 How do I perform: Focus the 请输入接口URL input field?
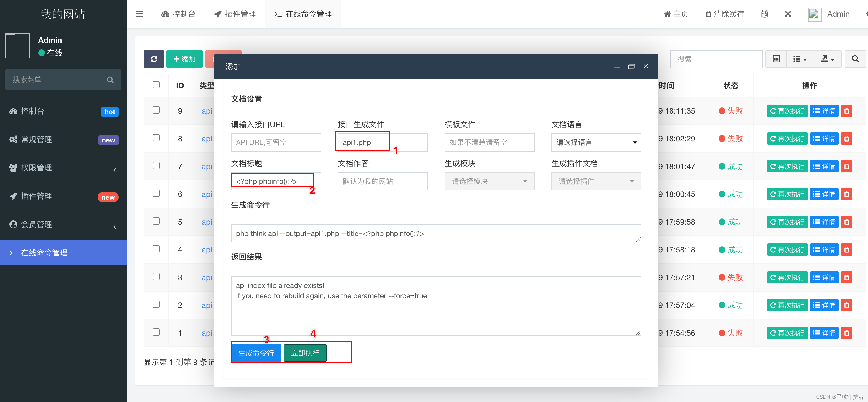pos(276,142)
